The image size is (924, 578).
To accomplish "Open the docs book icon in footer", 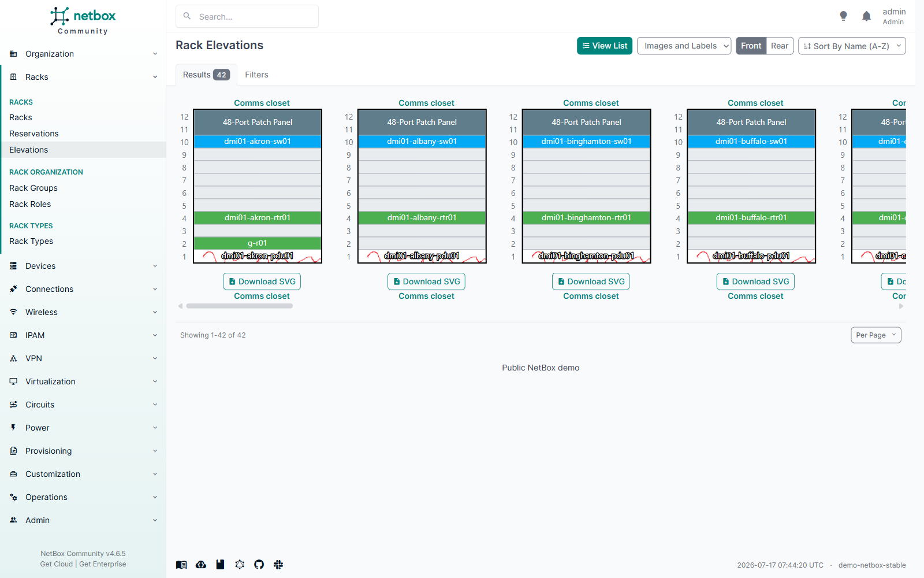I will click(x=181, y=565).
